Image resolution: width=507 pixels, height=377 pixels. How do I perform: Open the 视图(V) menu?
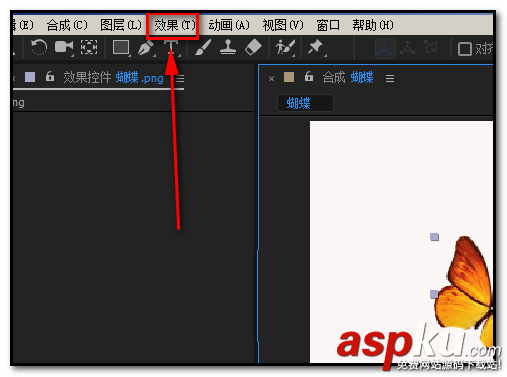click(283, 25)
